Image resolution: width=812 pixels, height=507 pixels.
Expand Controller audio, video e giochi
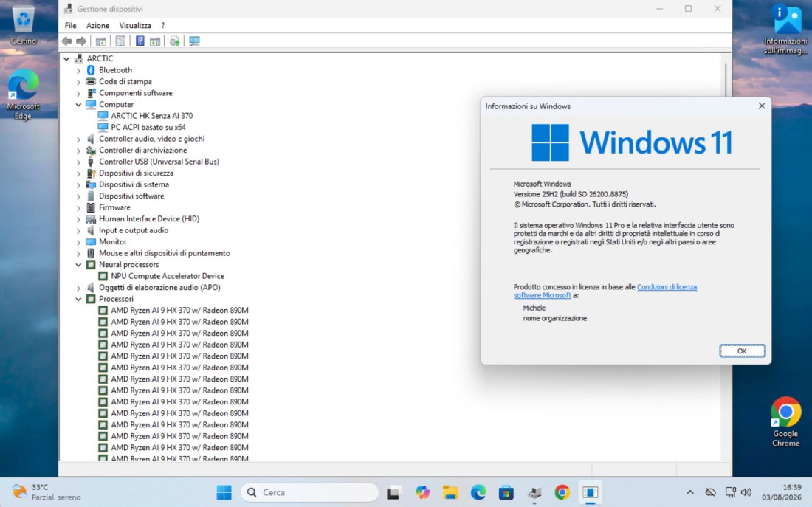(x=78, y=139)
